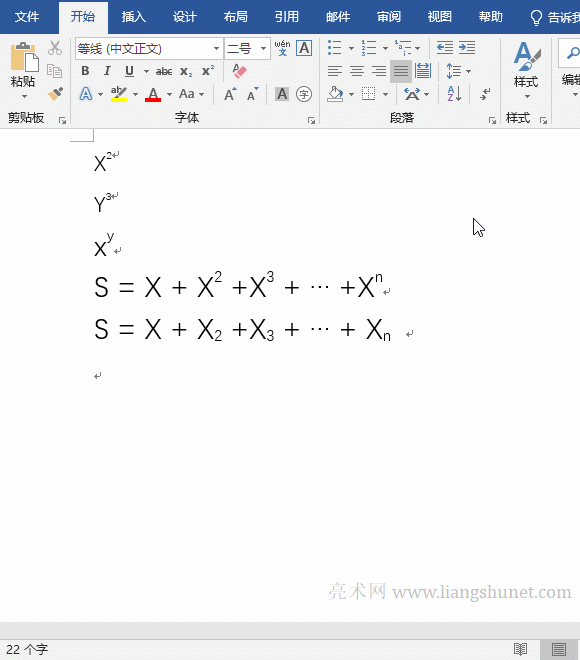
Task: Click the Paste clipboard icon
Action: pos(24,58)
